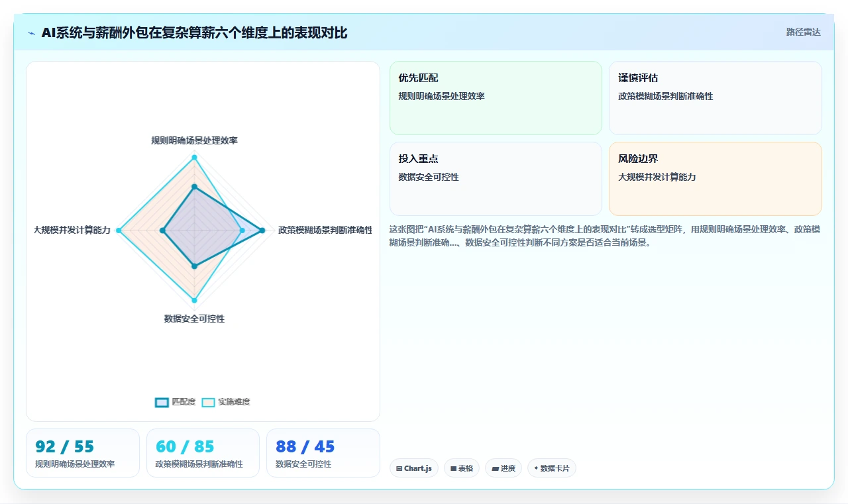The image size is (848, 504).
Task: Toggle the 实施难度 legend item
Action: pos(226,402)
